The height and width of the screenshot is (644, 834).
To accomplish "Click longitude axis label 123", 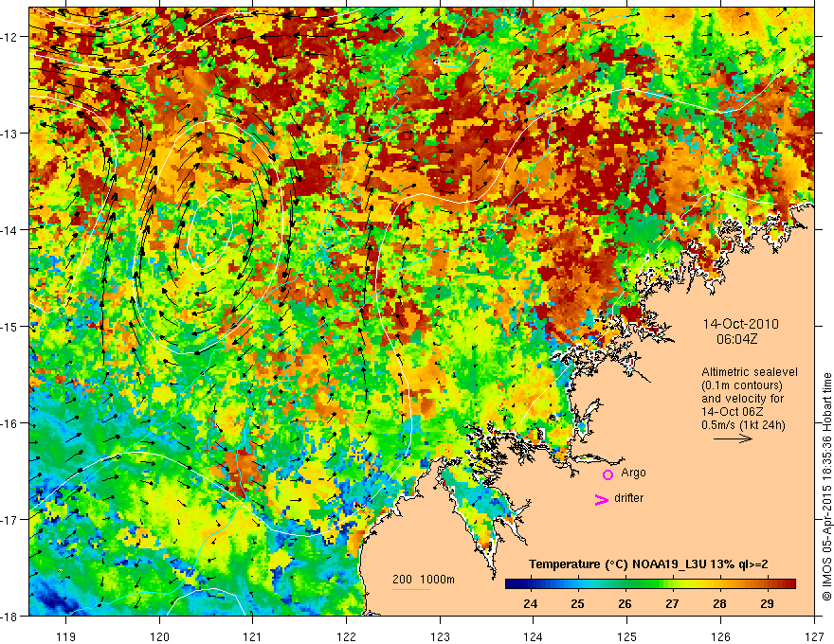I will (440, 636).
